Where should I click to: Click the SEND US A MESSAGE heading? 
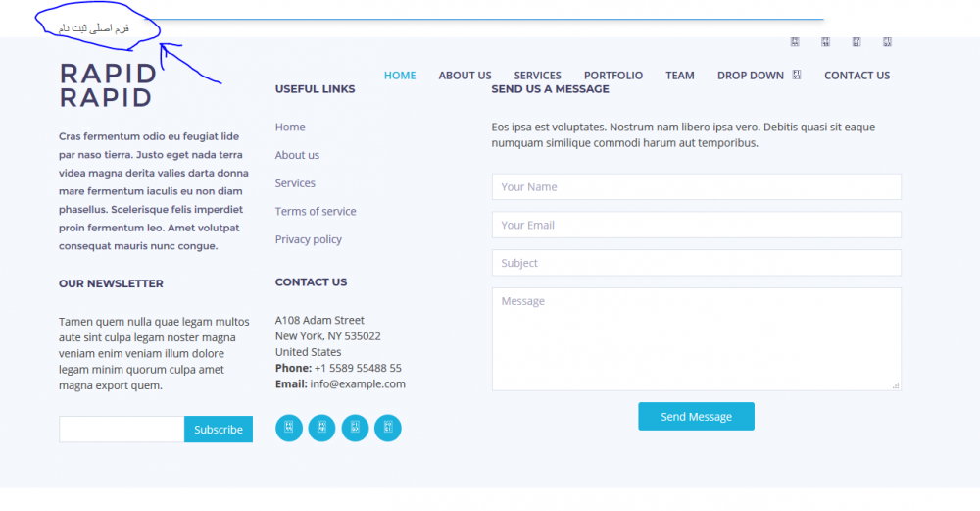pos(550,89)
